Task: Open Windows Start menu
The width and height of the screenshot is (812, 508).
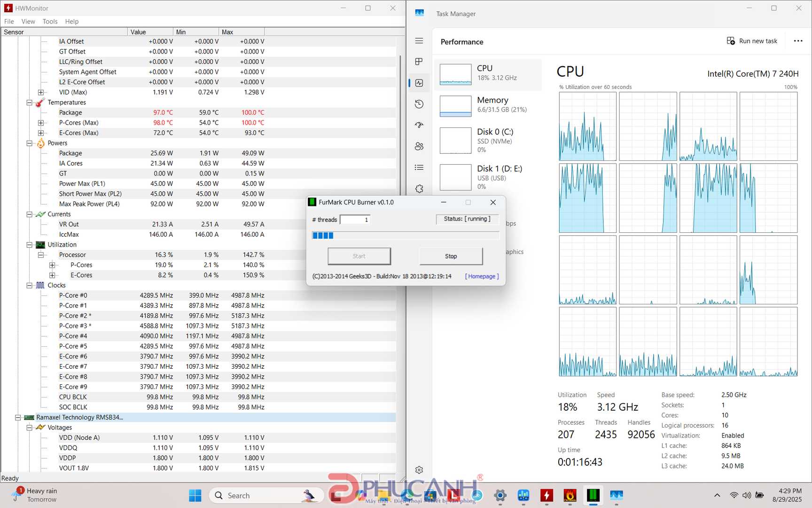Action: point(195,495)
